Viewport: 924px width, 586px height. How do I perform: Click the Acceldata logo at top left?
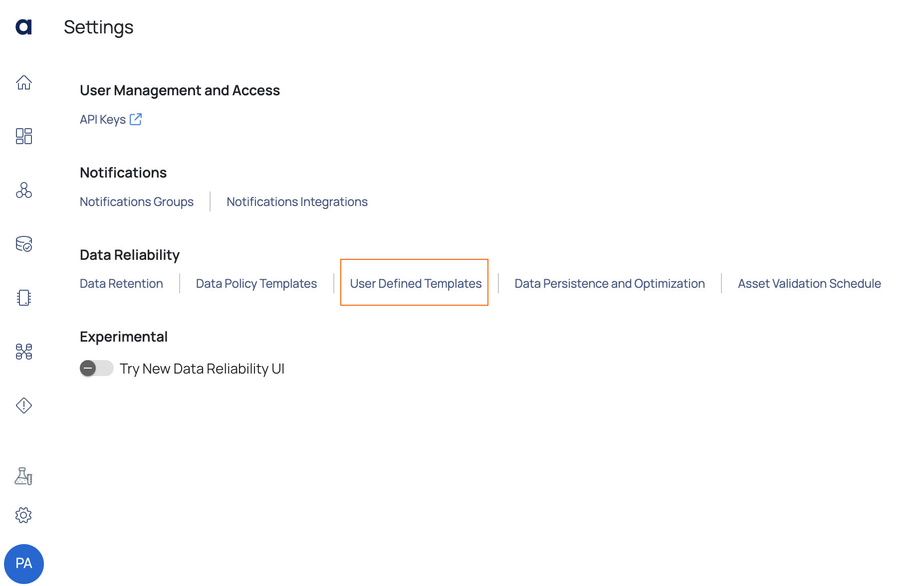pyautogui.click(x=23, y=27)
